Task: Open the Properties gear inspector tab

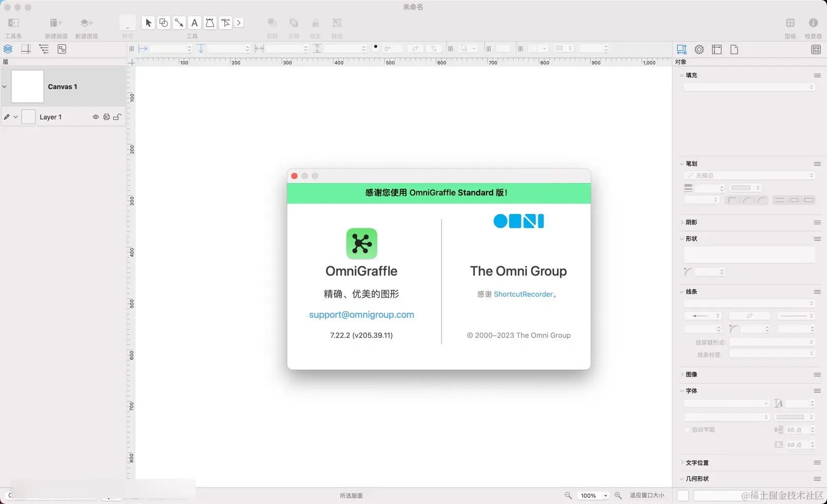Action: pos(699,49)
